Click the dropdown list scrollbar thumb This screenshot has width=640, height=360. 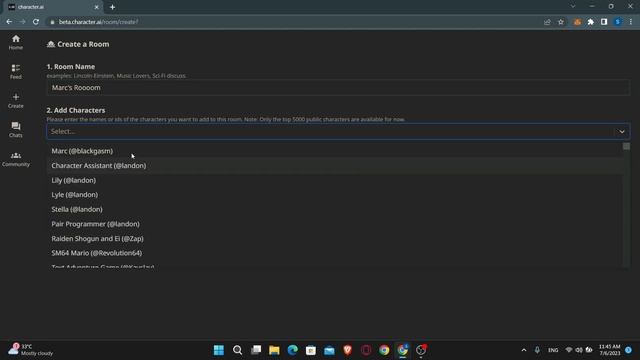coord(627,146)
